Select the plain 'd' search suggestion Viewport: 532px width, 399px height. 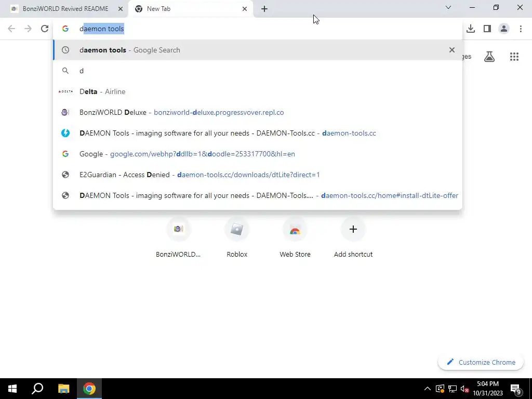coord(258,71)
